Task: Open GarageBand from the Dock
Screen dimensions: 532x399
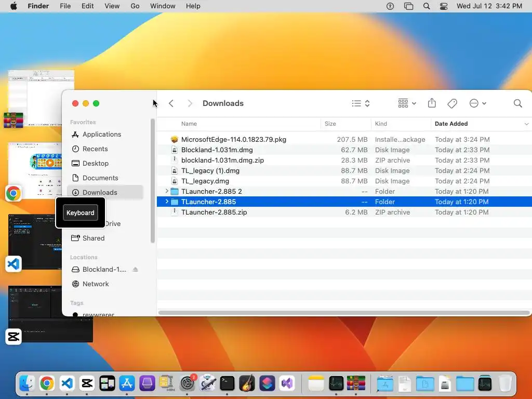Action: (247, 383)
